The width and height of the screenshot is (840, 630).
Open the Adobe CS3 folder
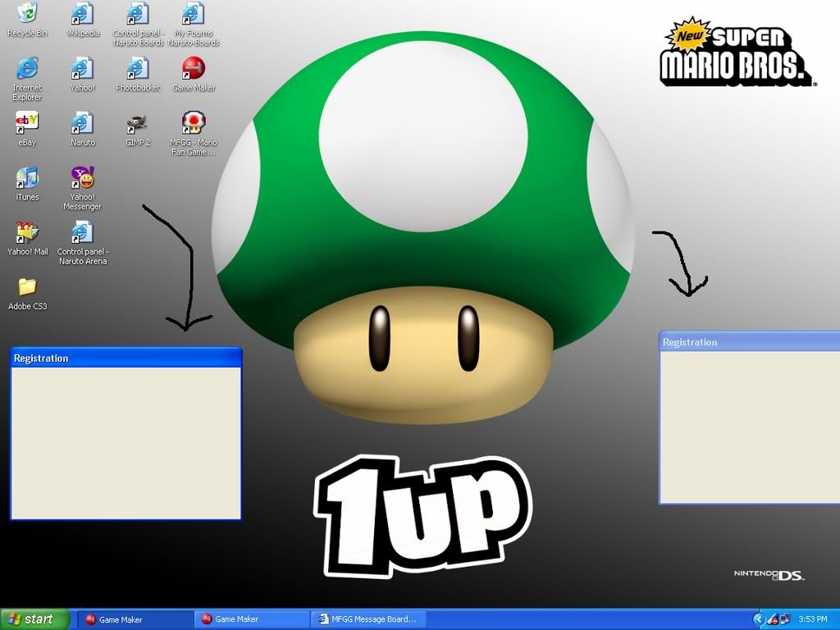coord(27,287)
